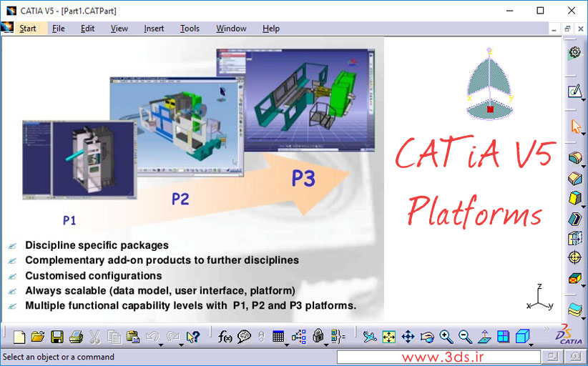Click Fit All In view icon

point(389,337)
